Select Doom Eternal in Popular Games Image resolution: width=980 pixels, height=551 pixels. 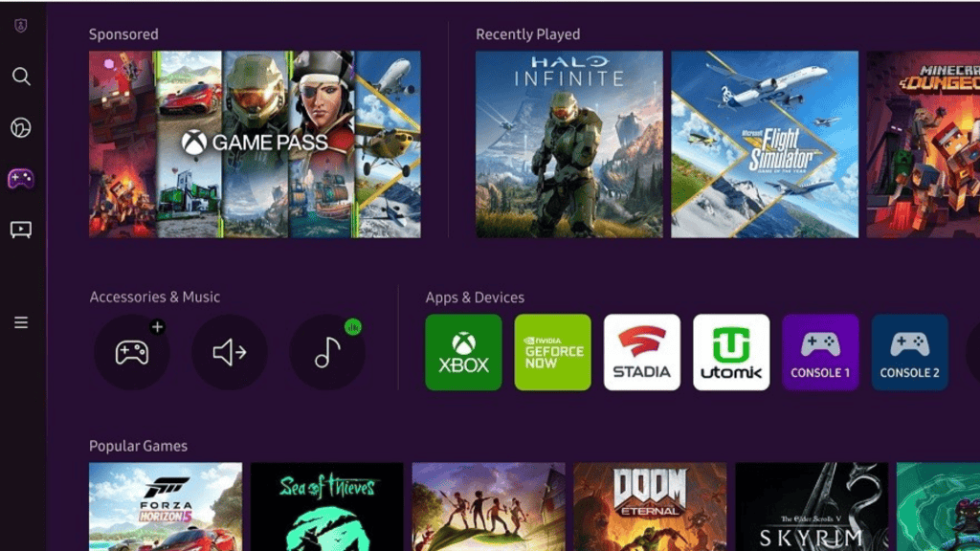650,507
